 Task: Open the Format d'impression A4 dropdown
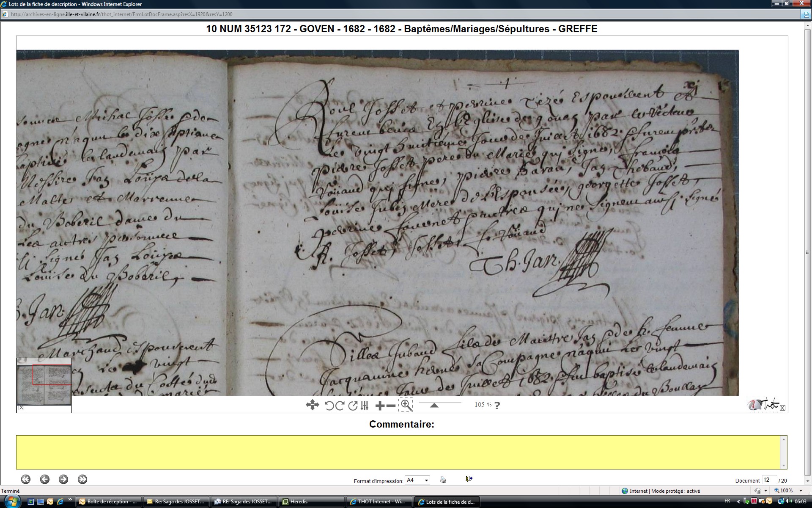417,480
